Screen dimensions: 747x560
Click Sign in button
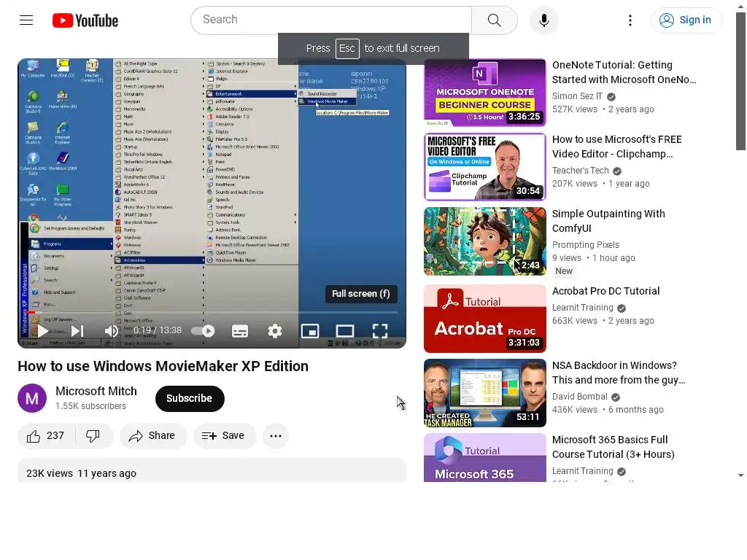point(686,20)
